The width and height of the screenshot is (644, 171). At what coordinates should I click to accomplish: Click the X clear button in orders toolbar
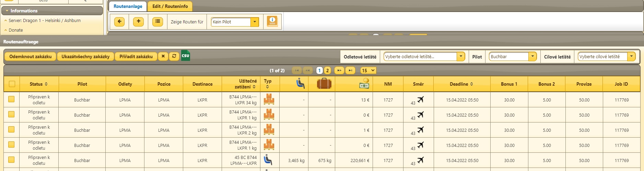[163, 56]
